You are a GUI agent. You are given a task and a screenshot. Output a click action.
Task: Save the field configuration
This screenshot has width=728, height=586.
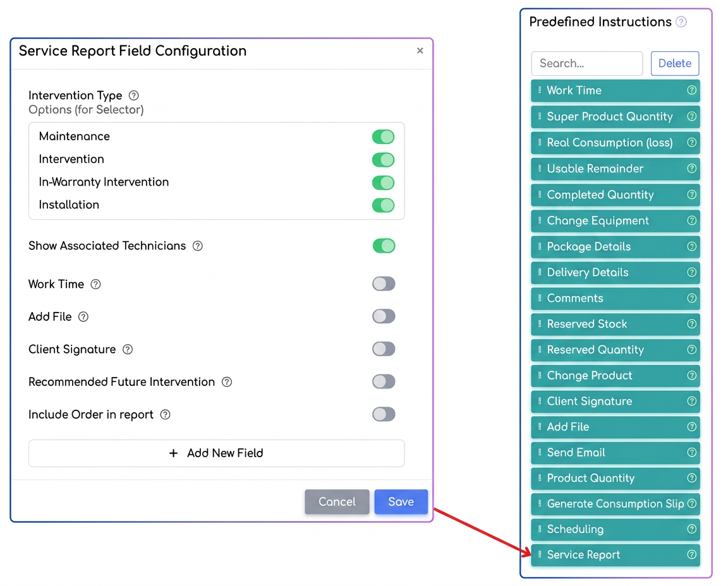[401, 501]
